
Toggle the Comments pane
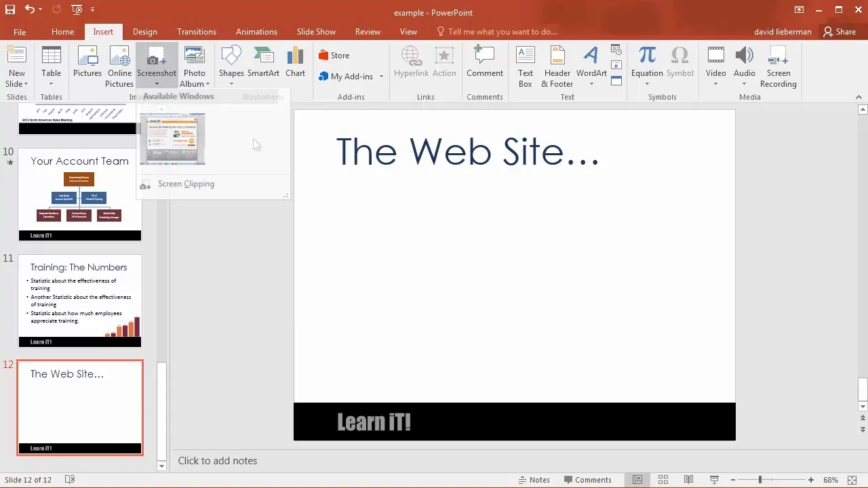pyautogui.click(x=588, y=480)
